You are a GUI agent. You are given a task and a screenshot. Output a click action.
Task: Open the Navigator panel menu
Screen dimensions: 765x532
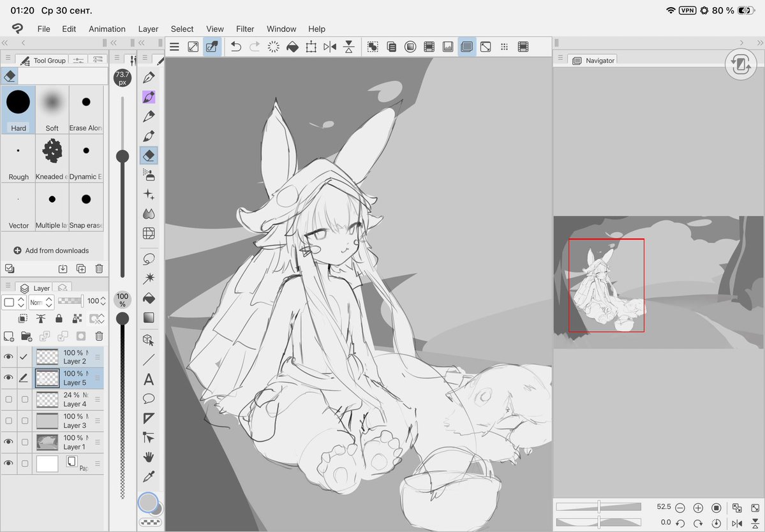click(561, 58)
